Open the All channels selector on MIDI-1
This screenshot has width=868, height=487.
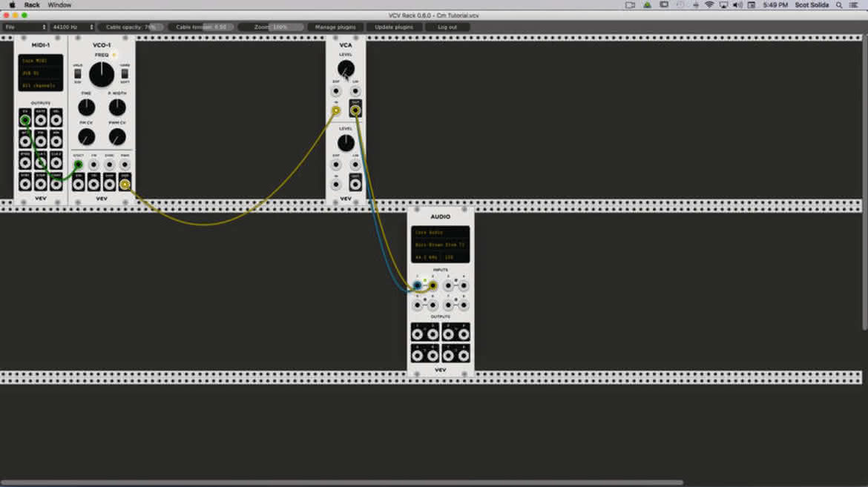(x=40, y=86)
